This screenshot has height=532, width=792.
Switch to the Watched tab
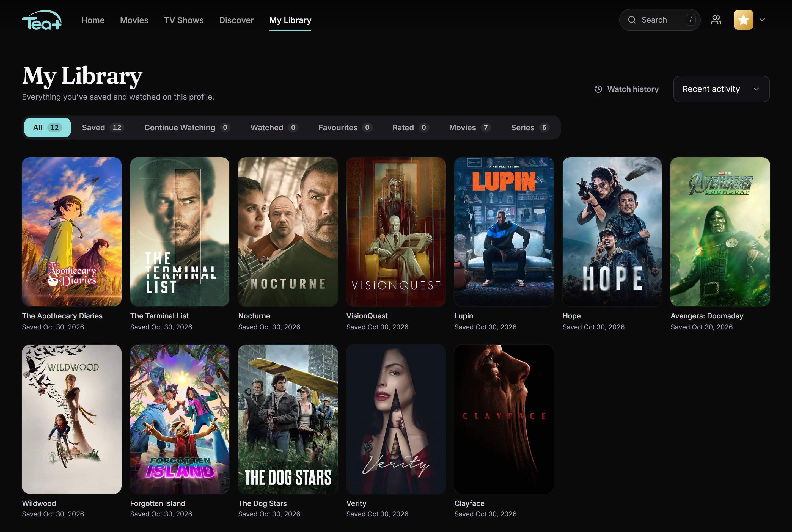pyautogui.click(x=274, y=128)
